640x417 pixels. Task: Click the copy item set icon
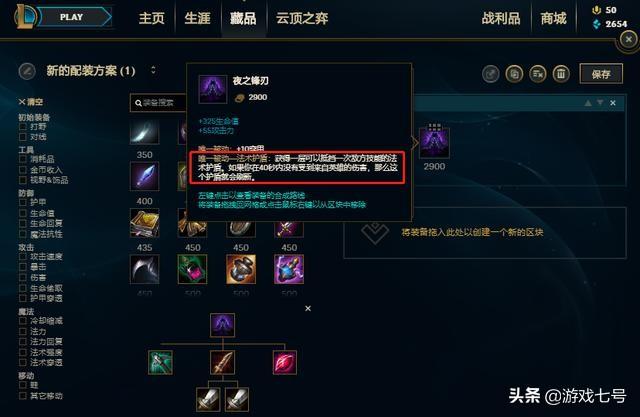(514, 74)
